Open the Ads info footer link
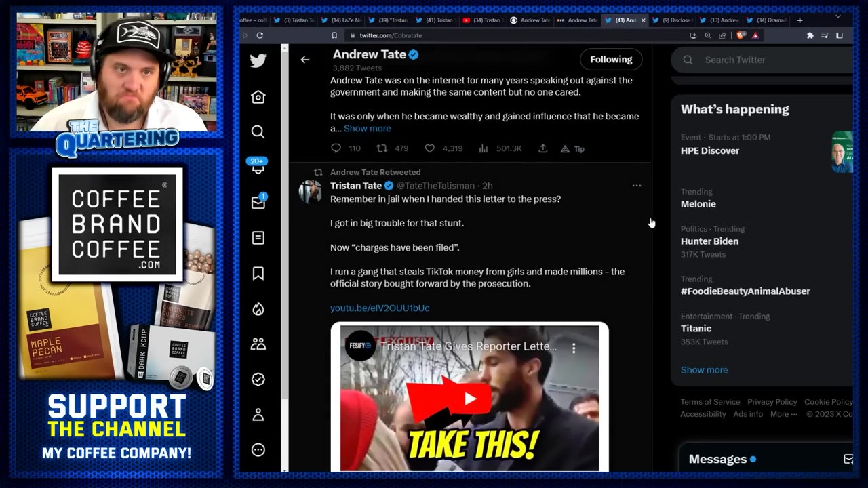 pos(748,414)
